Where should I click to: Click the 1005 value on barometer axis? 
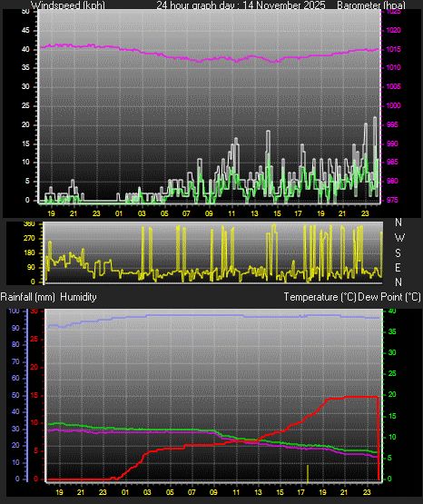(393, 86)
